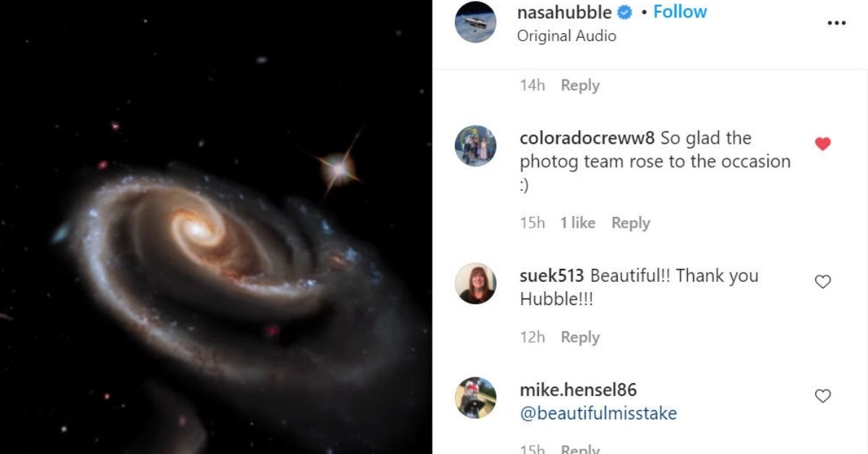Reply to the 14h comment
Screen dimensions: 868x454
point(580,85)
